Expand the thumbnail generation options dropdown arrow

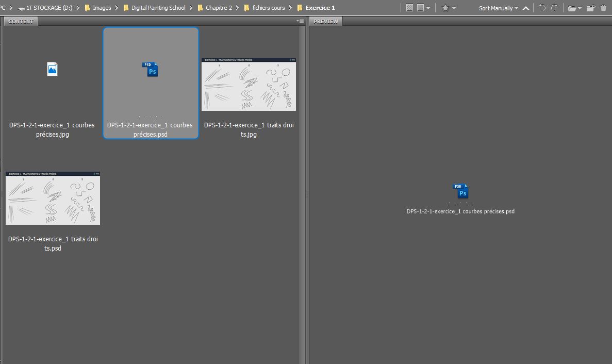click(x=428, y=8)
